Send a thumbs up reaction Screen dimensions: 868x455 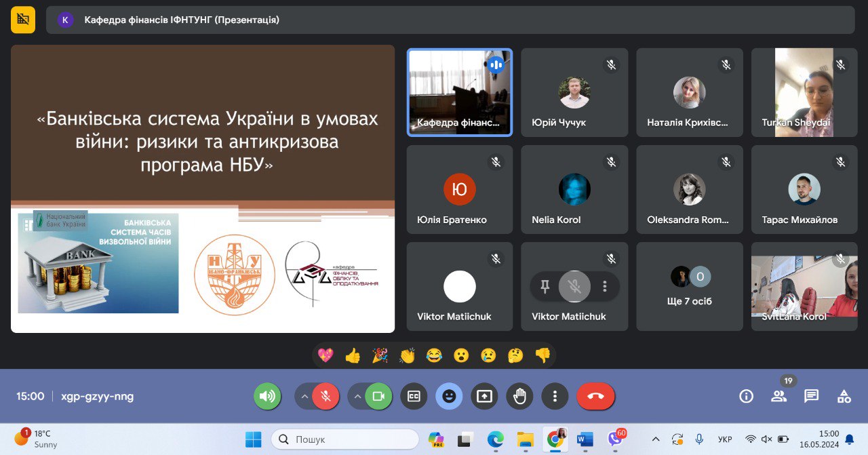[352, 355]
